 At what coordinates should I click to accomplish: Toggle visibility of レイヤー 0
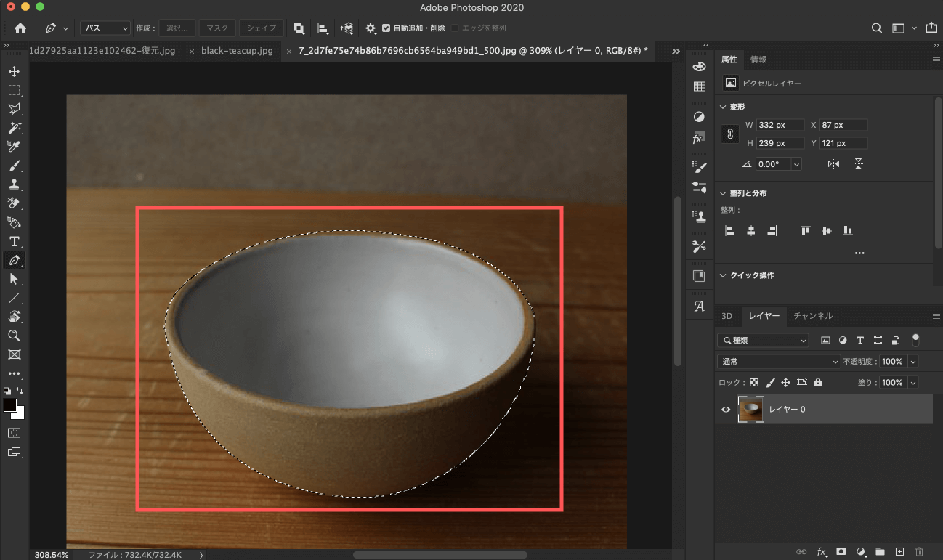pyautogui.click(x=725, y=410)
